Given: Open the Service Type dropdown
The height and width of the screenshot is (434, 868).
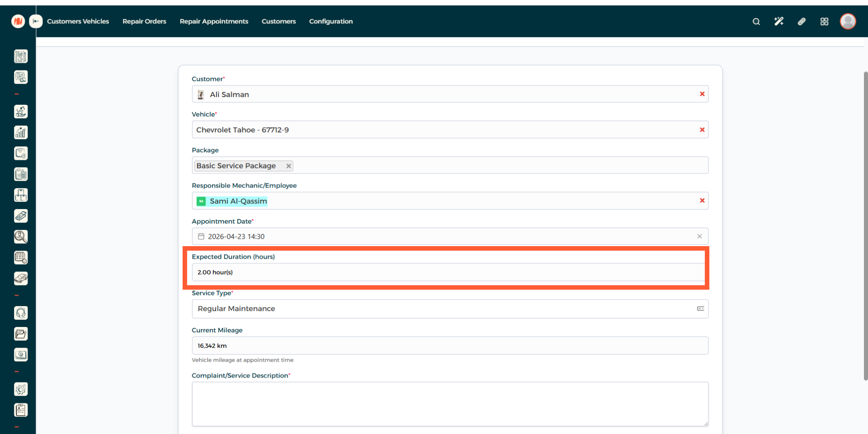Looking at the screenshot, I should point(449,309).
